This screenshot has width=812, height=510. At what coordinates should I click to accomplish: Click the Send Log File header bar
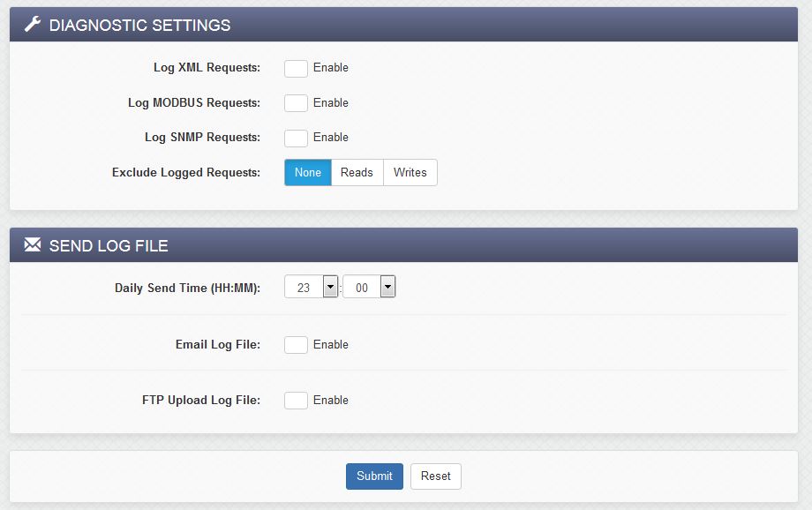406,245
